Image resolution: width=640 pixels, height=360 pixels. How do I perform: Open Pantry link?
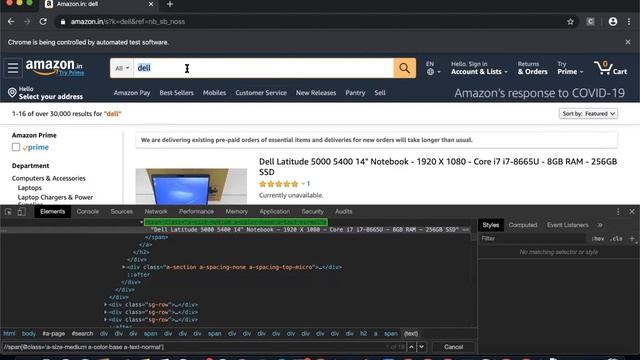coord(355,93)
